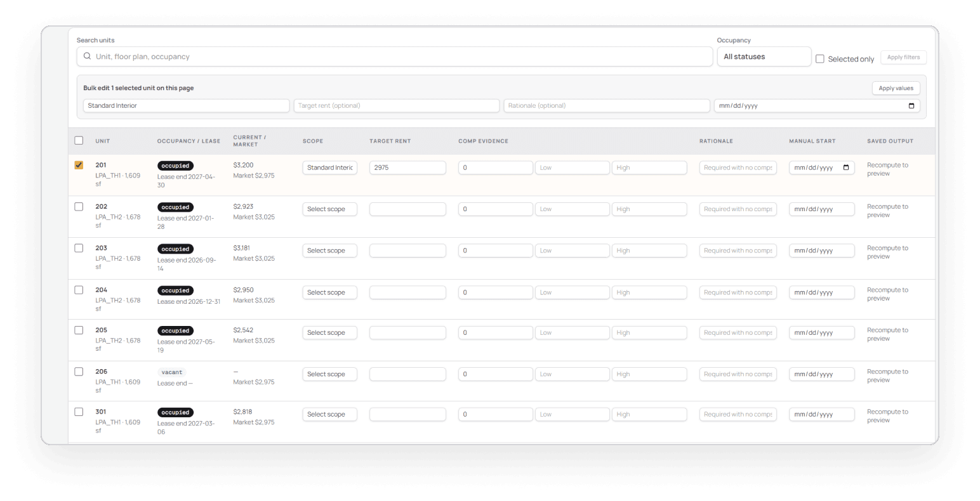Screen dimensions: 980x501
Task: Click the bulk Rationale optional field
Action: [607, 106]
